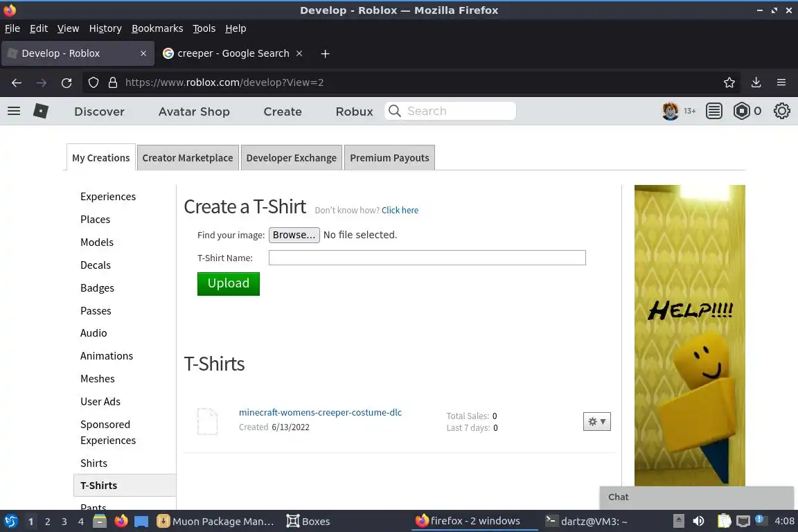The width and height of the screenshot is (798, 532).
Task: Click the magnifier search icon
Action: (x=394, y=111)
